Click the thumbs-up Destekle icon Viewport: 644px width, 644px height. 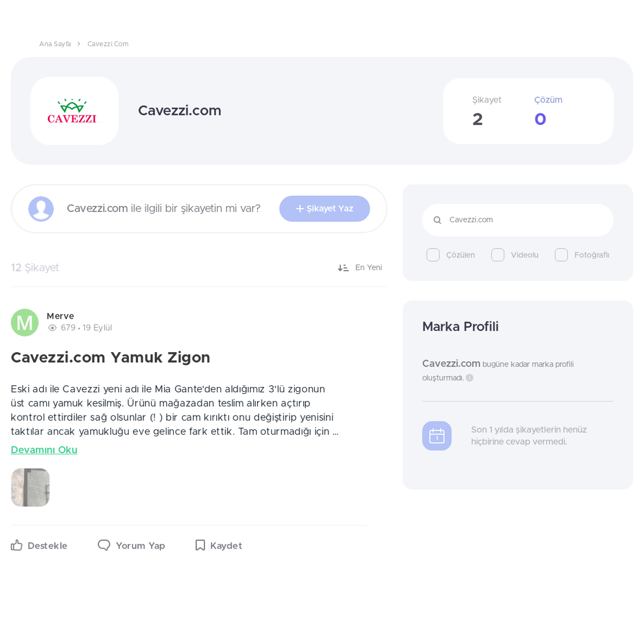click(x=17, y=545)
